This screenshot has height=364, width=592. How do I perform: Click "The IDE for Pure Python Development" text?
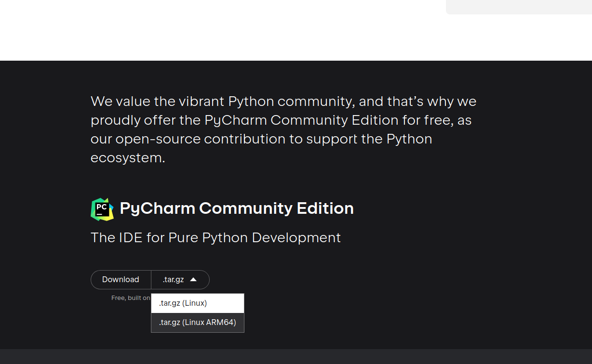(x=215, y=237)
